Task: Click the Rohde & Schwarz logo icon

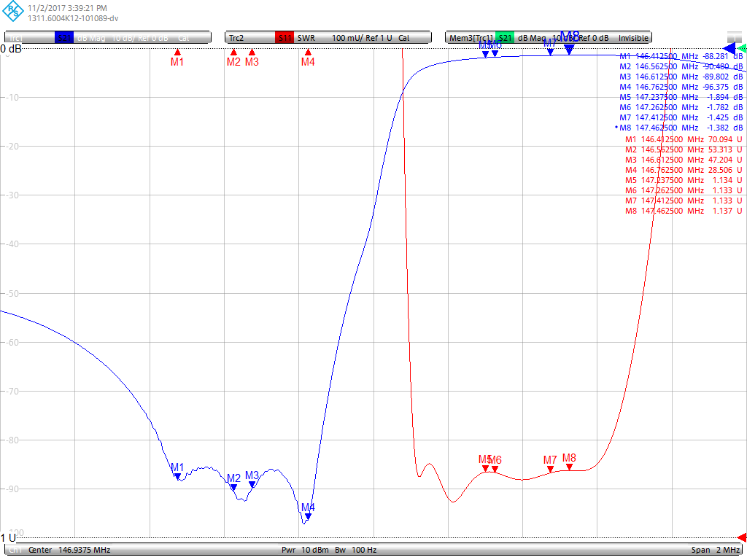Action: click(13, 11)
